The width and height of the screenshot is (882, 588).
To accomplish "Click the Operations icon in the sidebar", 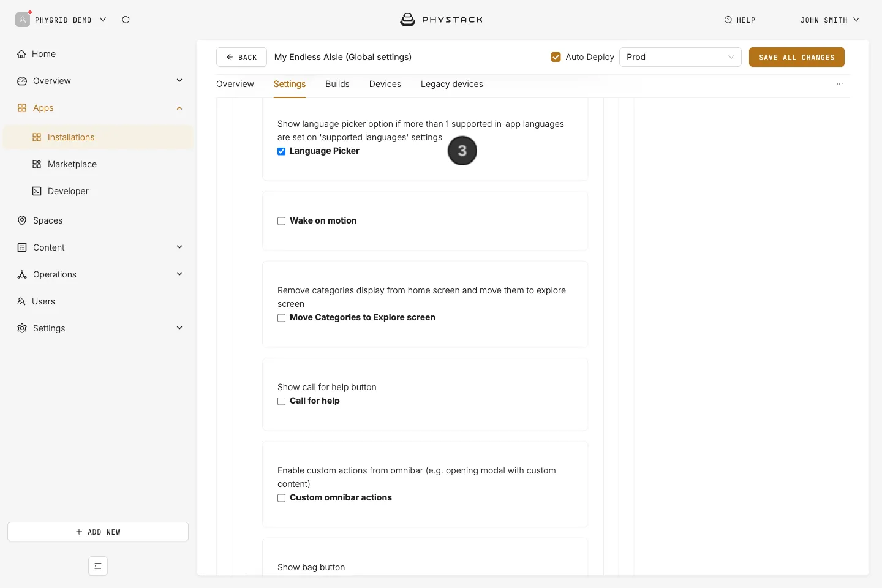I will pos(22,274).
